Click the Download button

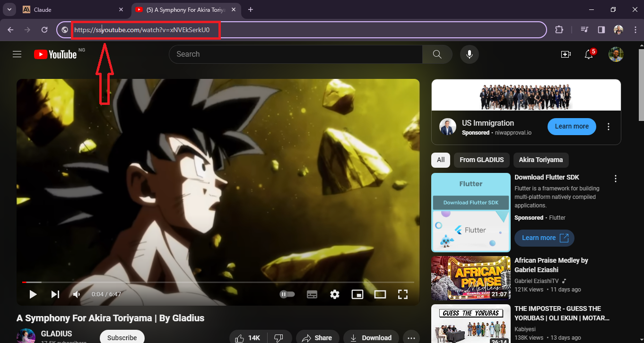point(371,338)
